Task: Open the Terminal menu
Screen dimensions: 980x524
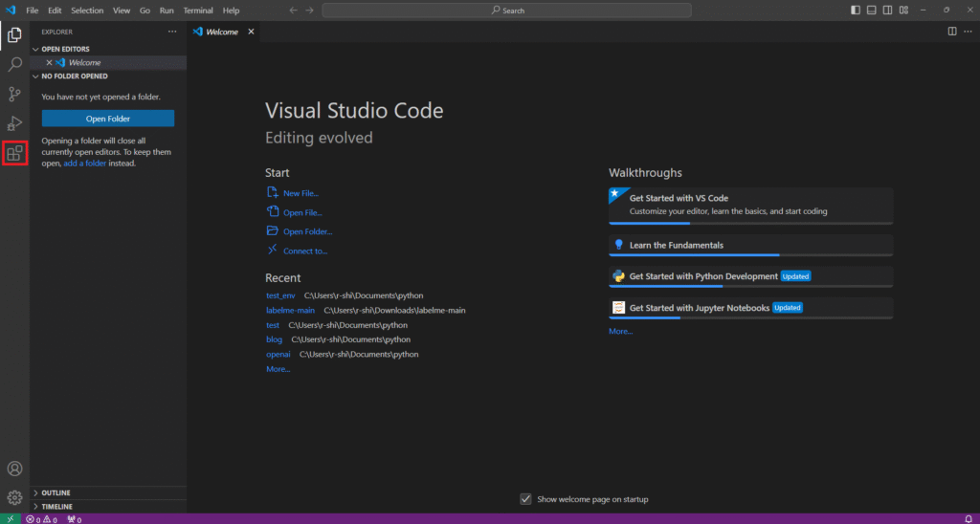Action: click(x=198, y=11)
